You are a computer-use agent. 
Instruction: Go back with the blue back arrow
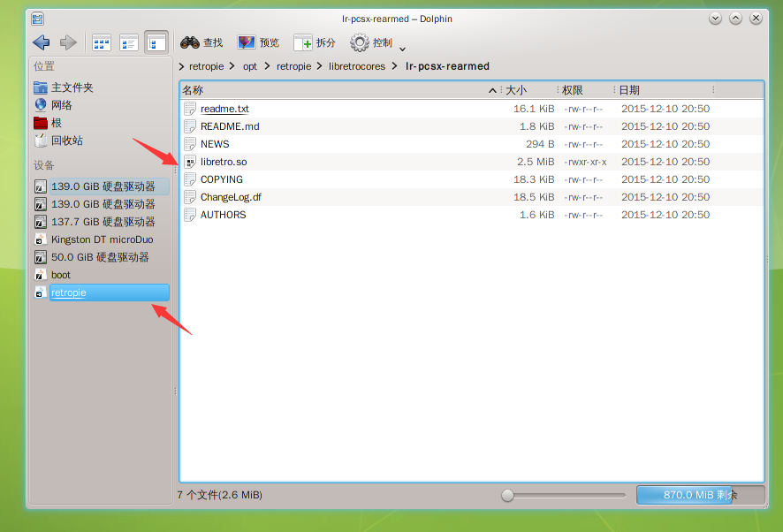tap(41, 42)
